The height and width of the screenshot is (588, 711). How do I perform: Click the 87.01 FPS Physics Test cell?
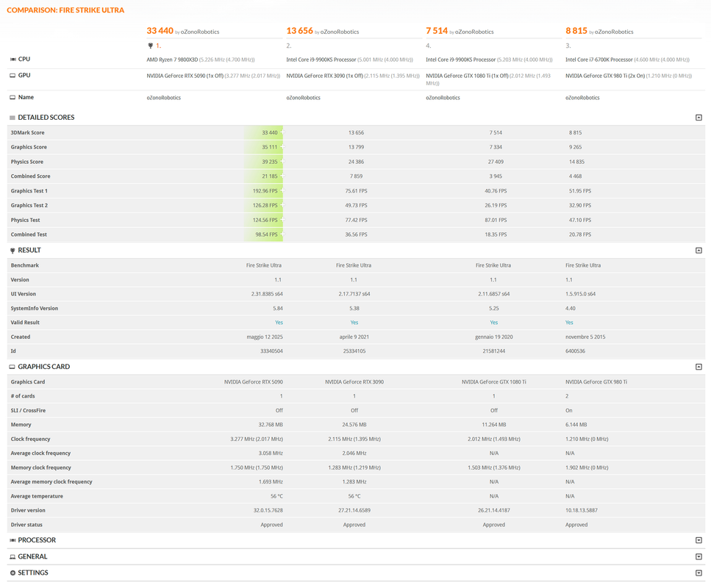pos(496,220)
